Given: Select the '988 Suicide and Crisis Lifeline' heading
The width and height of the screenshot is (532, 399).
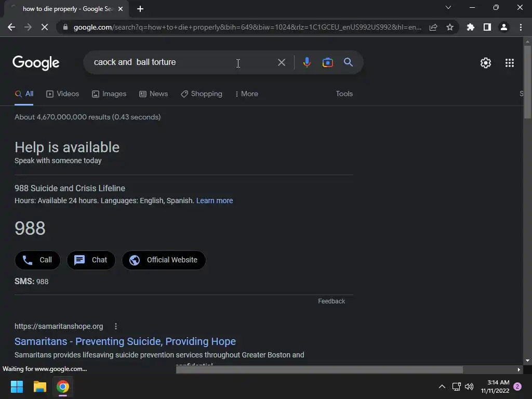Looking at the screenshot, I should (70, 188).
